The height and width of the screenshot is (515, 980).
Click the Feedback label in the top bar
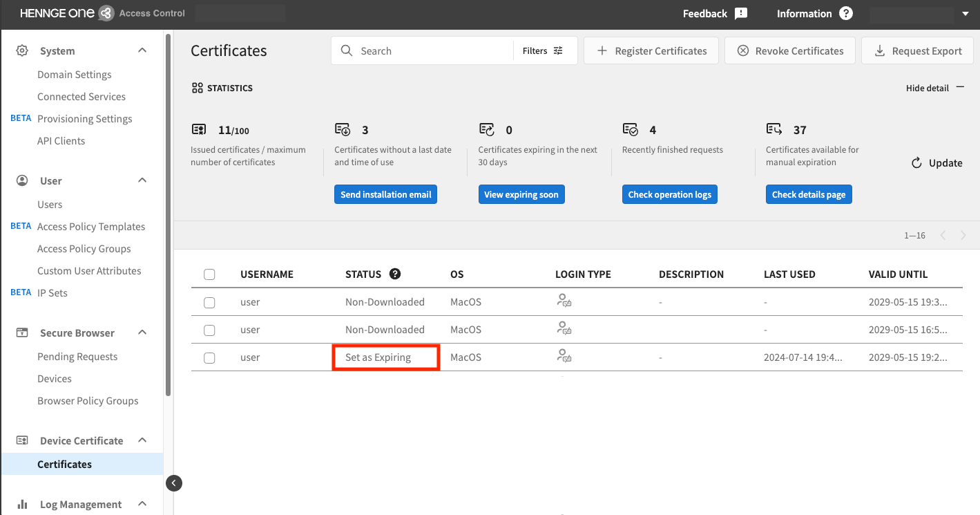[x=705, y=14]
